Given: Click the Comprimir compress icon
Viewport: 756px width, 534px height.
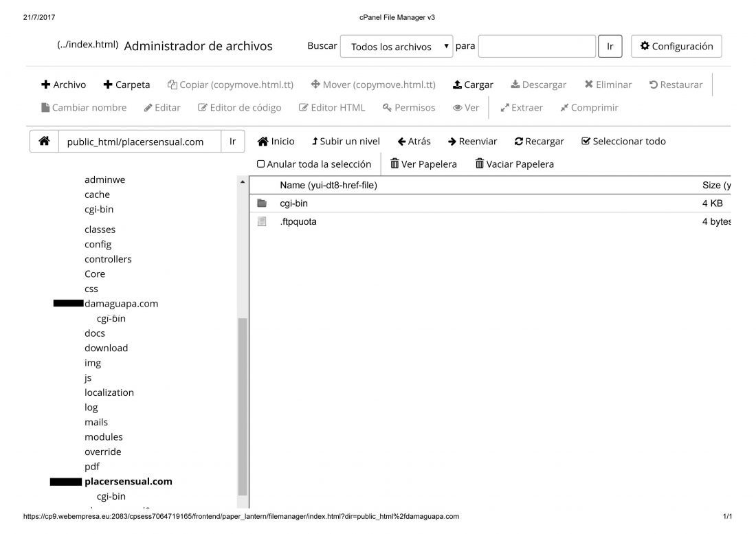Looking at the screenshot, I should [564, 107].
